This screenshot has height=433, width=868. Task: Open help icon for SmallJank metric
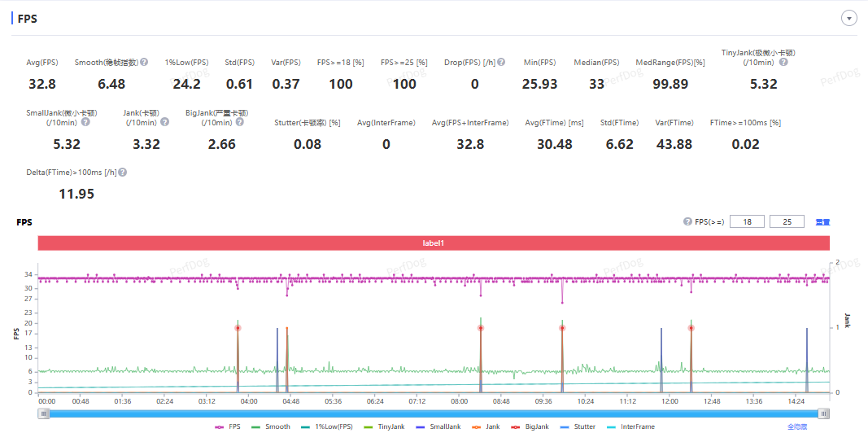(85, 122)
